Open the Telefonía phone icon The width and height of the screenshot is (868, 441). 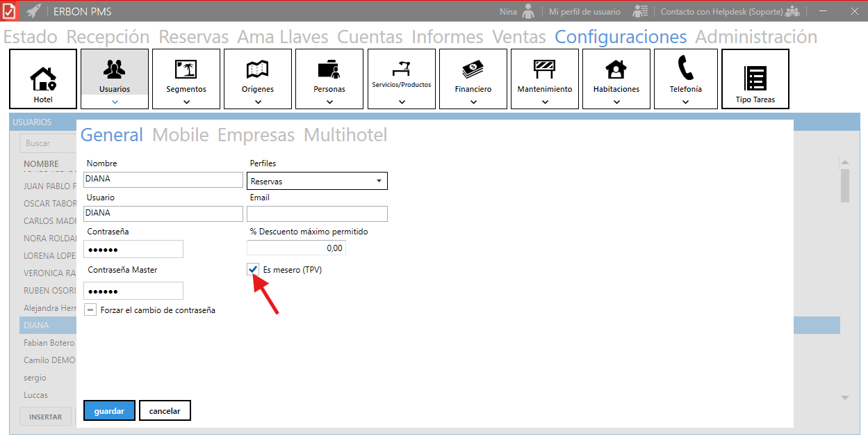[685, 69]
